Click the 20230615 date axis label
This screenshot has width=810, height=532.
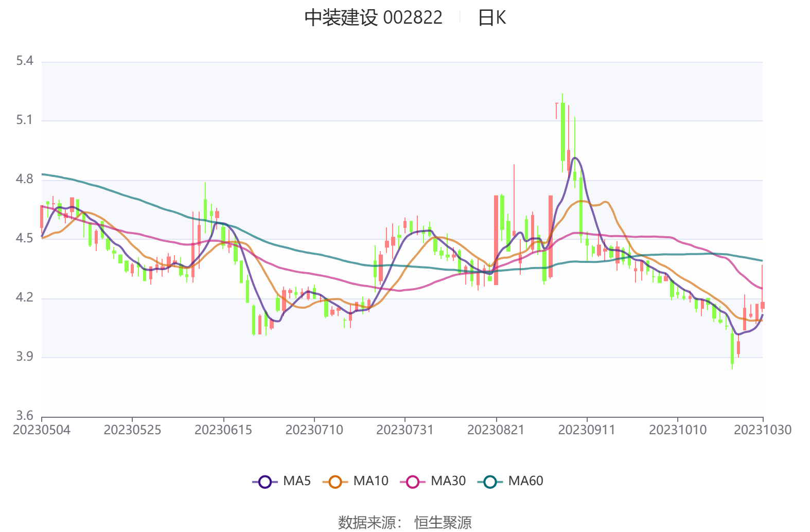point(223,430)
